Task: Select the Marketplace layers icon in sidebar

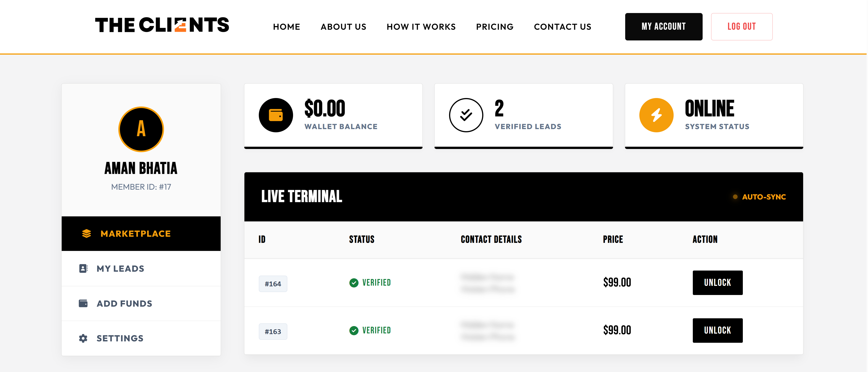Action: point(86,233)
